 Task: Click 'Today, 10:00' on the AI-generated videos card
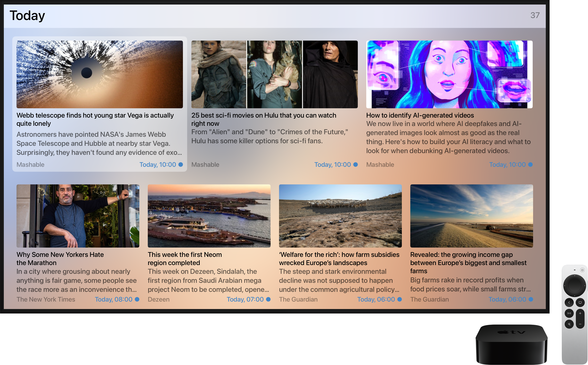coord(507,165)
